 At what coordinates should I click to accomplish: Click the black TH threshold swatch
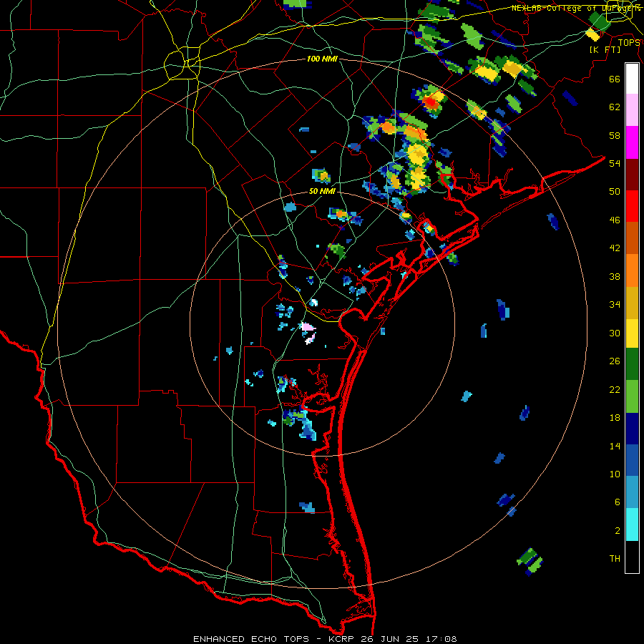632,557
